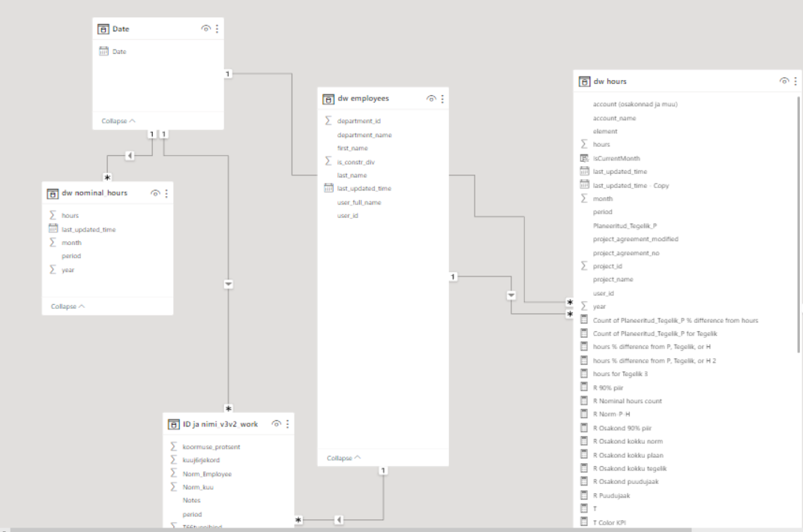803x532 pixels.
Task: Select project_agreement_modified field
Action: (x=636, y=239)
